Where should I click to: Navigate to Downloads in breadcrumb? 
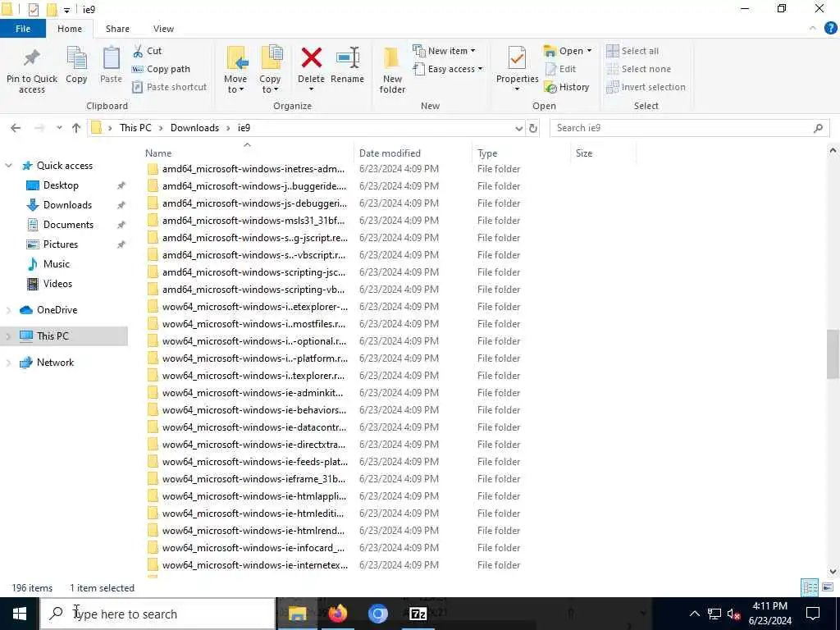click(194, 128)
